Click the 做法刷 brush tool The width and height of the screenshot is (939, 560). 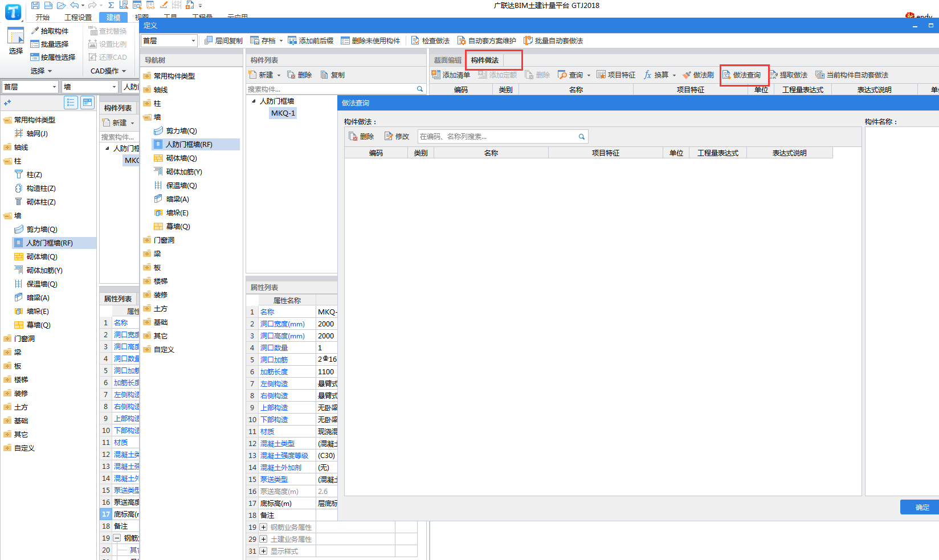(x=698, y=75)
